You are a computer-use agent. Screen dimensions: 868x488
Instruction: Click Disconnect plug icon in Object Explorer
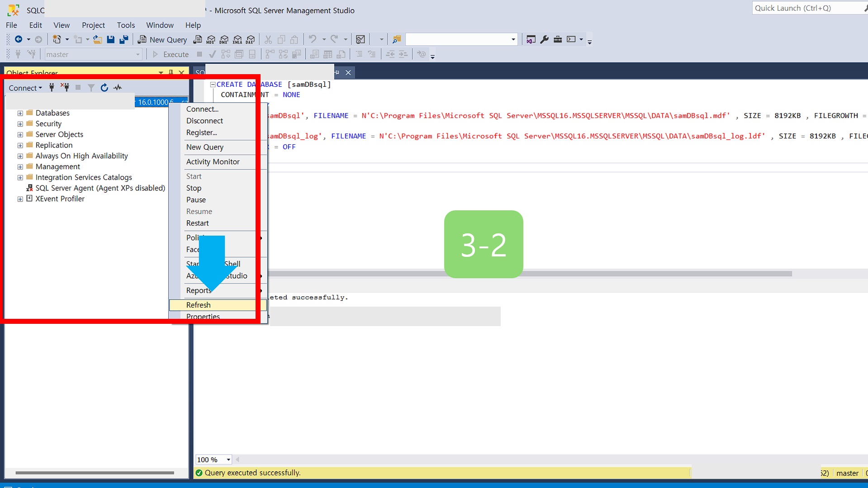pos(65,87)
